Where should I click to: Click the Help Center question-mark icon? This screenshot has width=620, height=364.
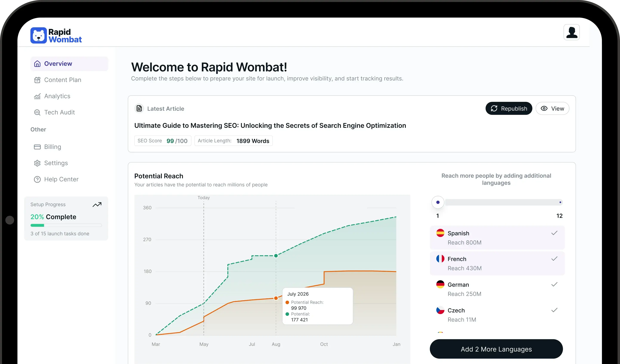37,179
